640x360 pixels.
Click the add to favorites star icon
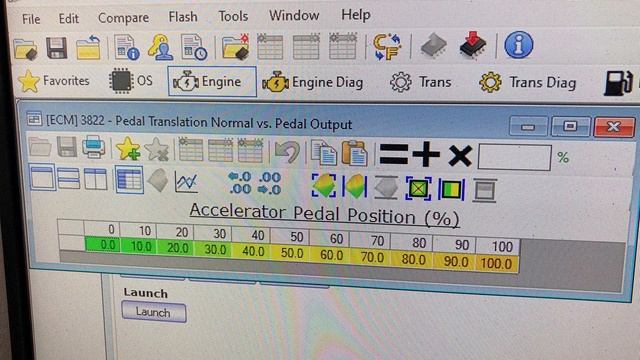(128, 148)
